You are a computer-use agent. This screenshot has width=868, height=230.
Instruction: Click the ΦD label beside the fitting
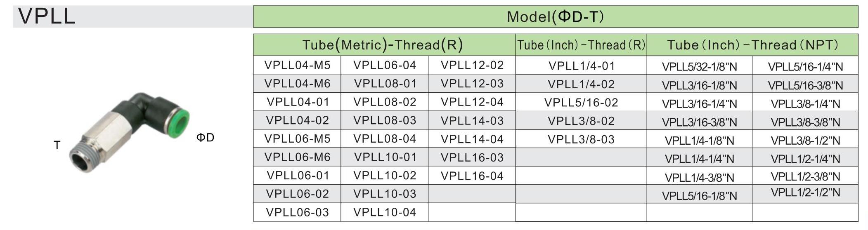205,138
